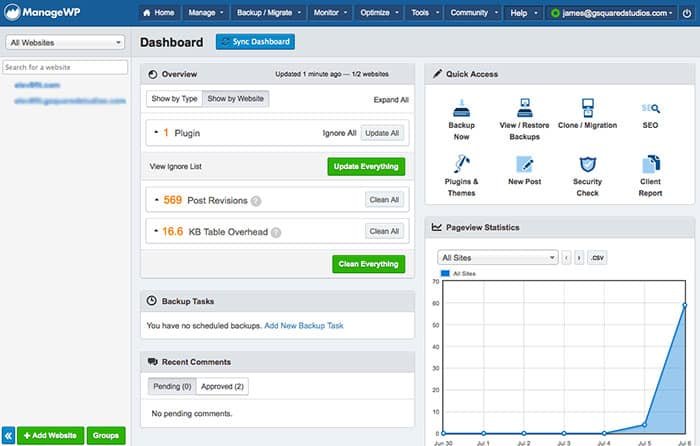
Task: Open the All Sites statistics dropdown
Action: click(x=498, y=258)
